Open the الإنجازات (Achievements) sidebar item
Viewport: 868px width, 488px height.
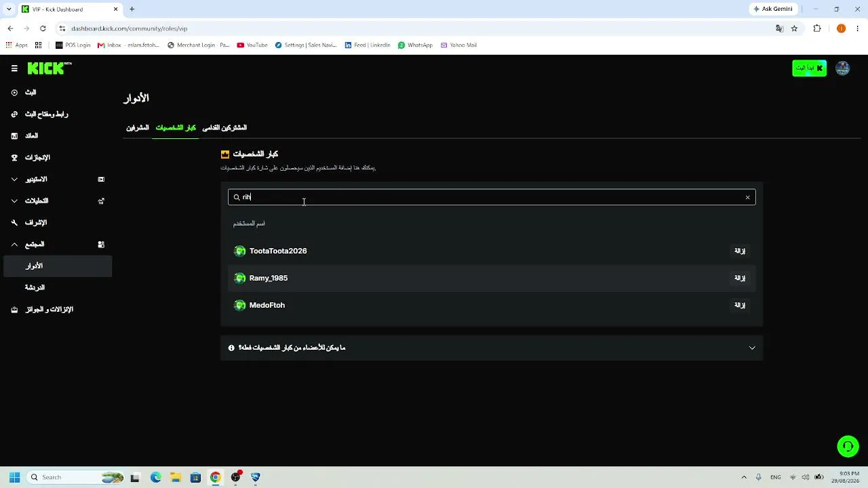coord(58,157)
